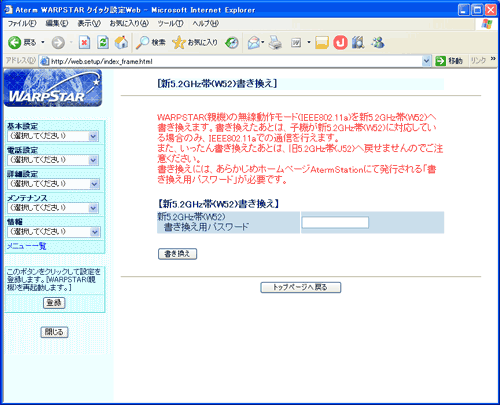Click the Mail envelope icon
The image size is (500, 405).
(254, 43)
